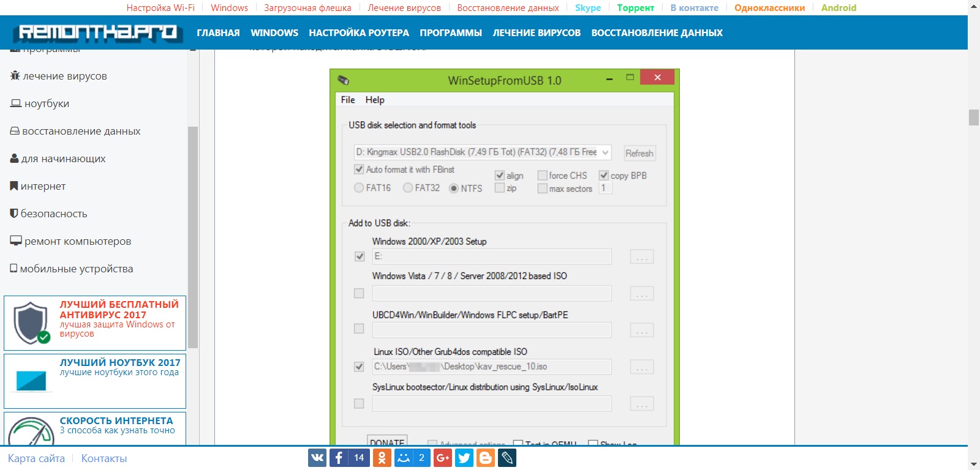
Task: Click the Moi Mir smiley share icon
Action: [403, 458]
